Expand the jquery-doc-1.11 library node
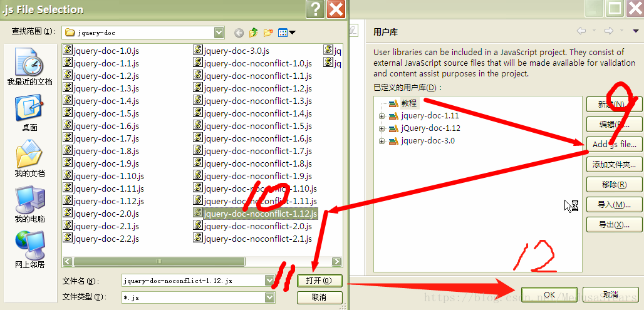Image resolution: width=644 pixels, height=310 pixels. tap(382, 116)
